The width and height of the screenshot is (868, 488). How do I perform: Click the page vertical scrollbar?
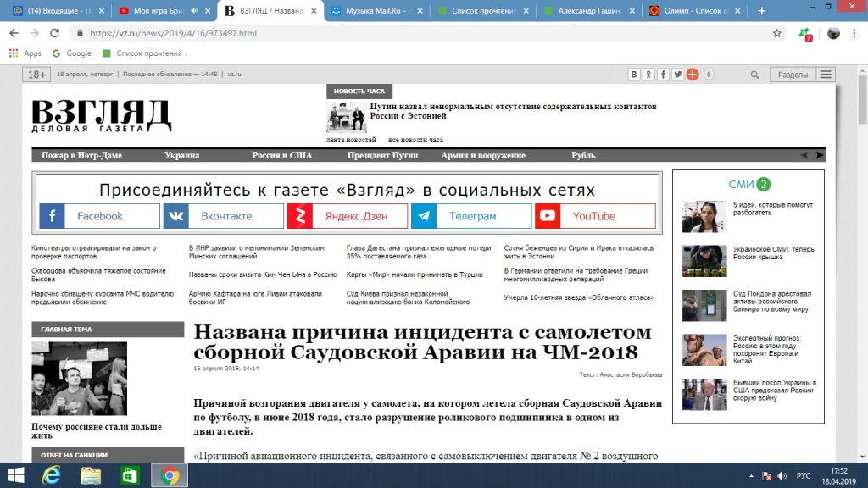tap(862, 100)
